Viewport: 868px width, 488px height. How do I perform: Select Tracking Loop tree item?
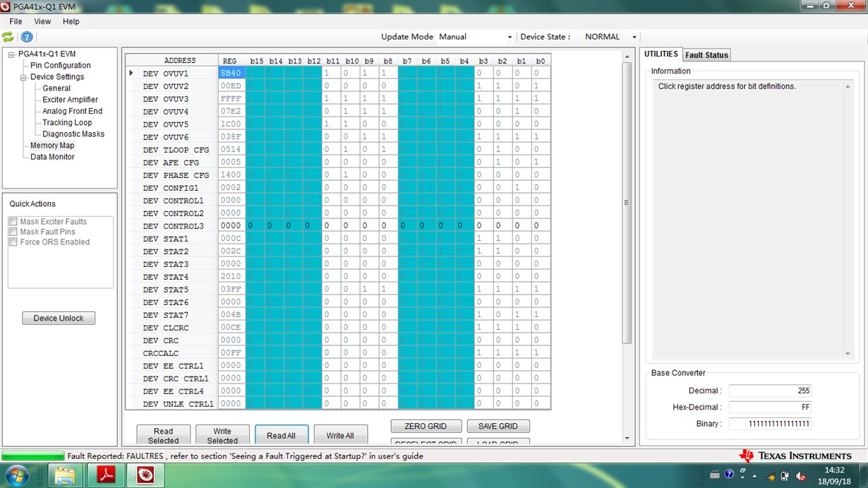pos(67,122)
